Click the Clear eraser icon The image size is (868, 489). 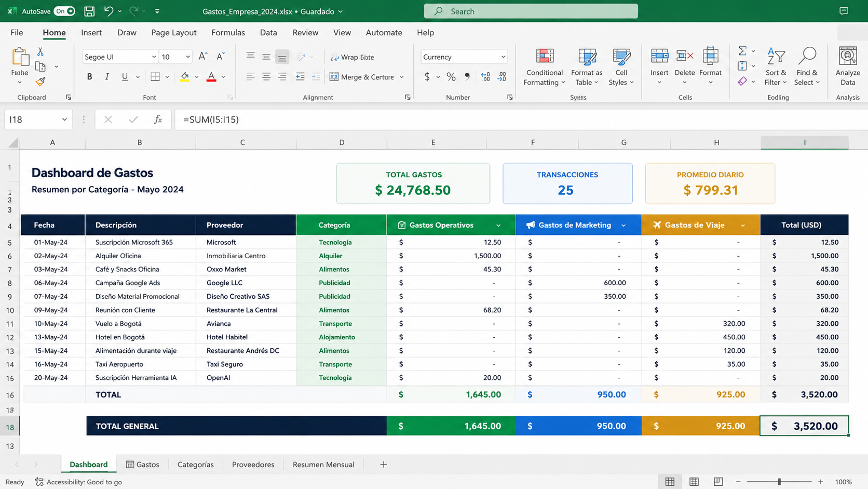click(742, 82)
